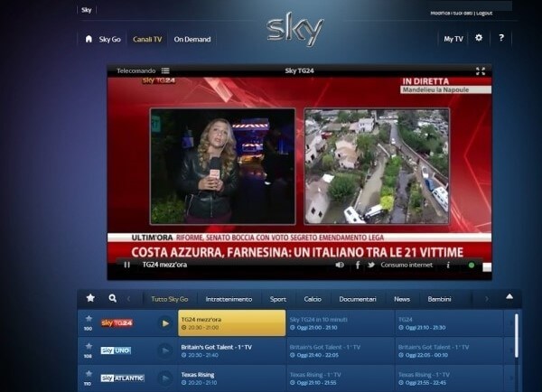542x392 pixels.
Task: Select Britain's Got Talent Oggi 22:05 - 00:10
Action: tap(449, 350)
